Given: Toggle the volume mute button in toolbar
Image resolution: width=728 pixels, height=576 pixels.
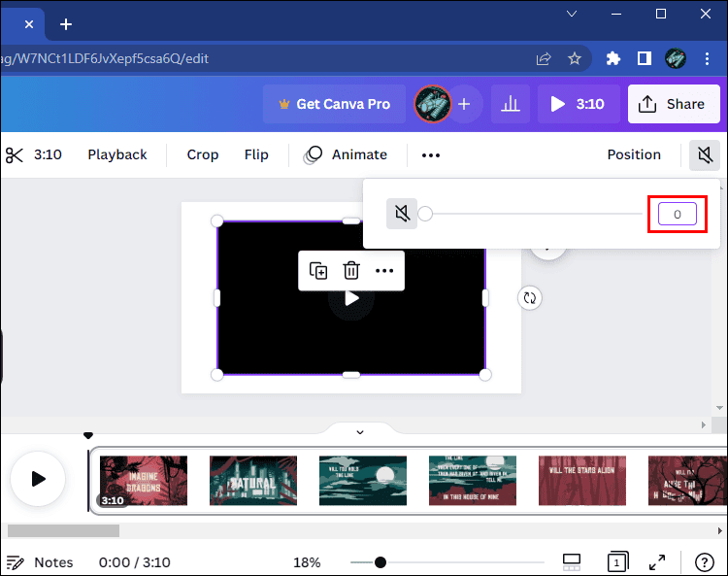Looking at the screenshot, I should tap(705, 154).
